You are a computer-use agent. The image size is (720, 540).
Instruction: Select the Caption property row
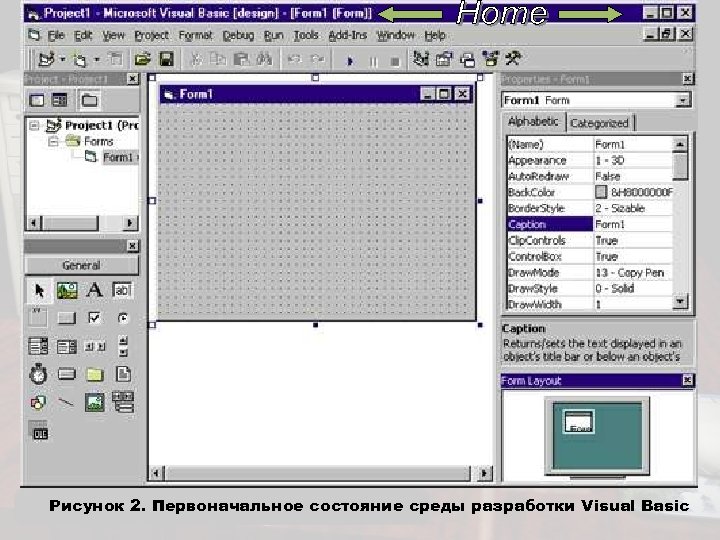(589, 224)
